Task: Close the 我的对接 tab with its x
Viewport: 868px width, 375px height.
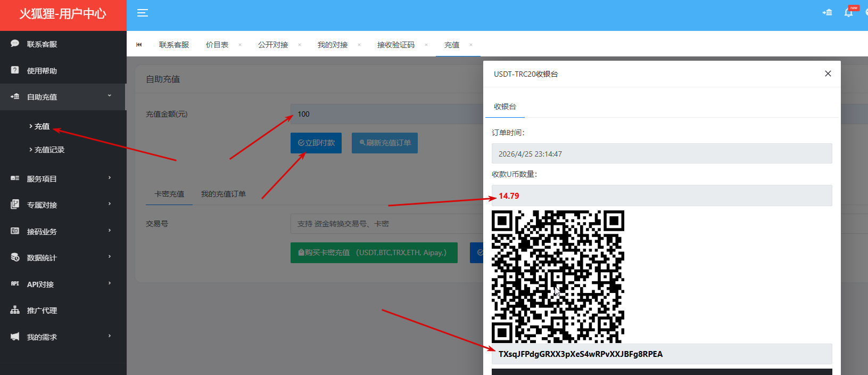Action: click(x=359, y=45)
